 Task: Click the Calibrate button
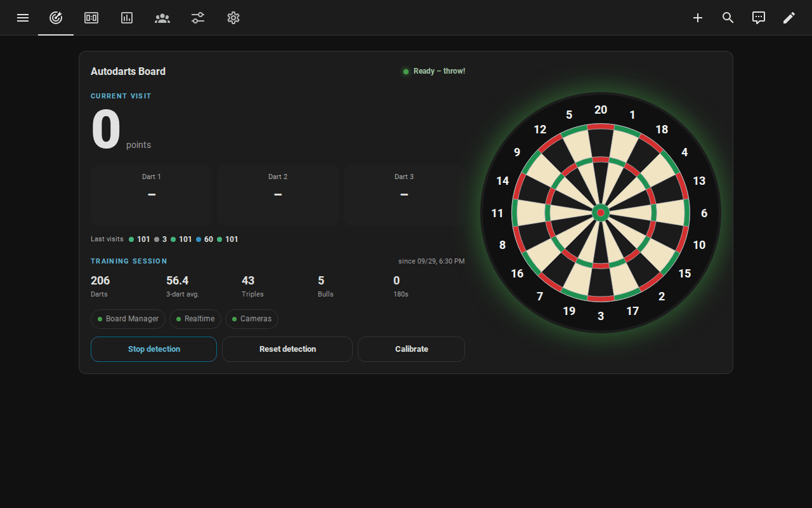[x=412, y=349]
